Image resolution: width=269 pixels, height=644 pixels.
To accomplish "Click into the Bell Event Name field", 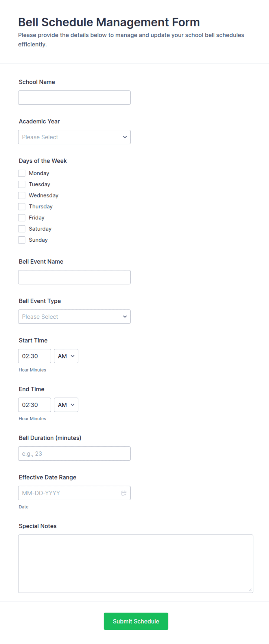I will tap(74, 277).
